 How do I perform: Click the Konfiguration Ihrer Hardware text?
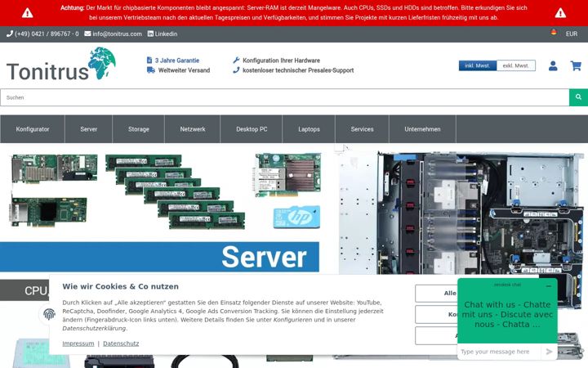276,60
